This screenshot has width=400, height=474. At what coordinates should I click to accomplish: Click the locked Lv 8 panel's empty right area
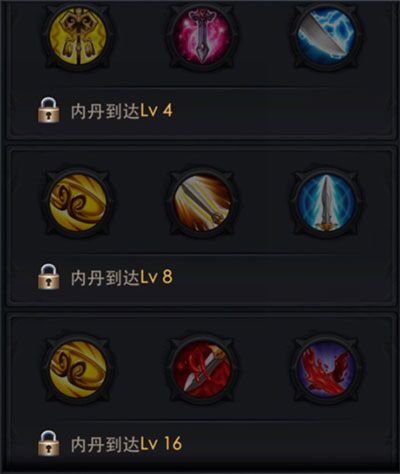[283, 278]
